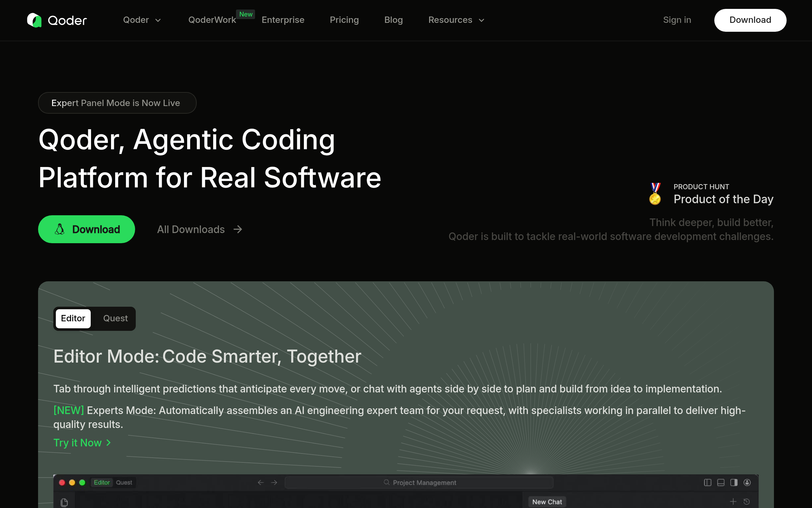Click the Product of the Day badge text
The height and width of the screenshot is (508, 812).
pyautogui.click(x=724, y=199)
